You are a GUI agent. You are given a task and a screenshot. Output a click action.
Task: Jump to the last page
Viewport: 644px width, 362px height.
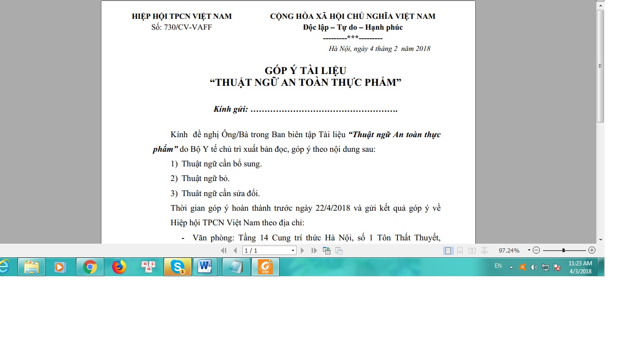pos(314,251)
